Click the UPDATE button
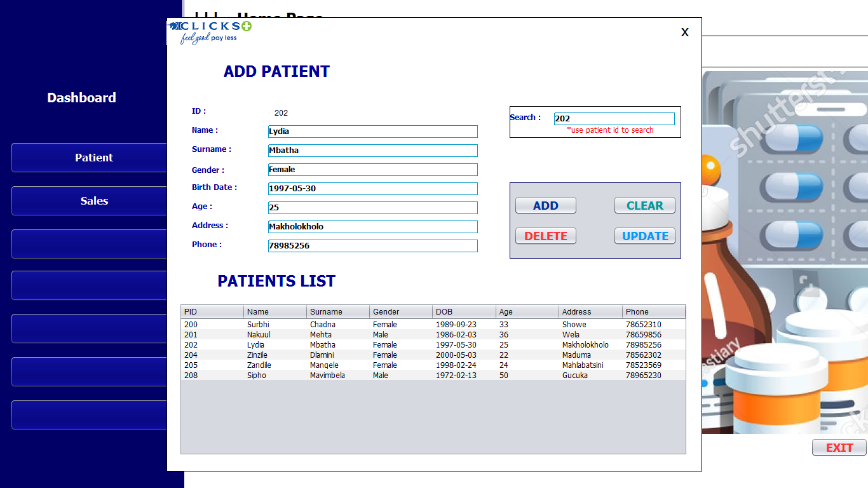Screen dimensions: 868x488 (x=644, y=236)
